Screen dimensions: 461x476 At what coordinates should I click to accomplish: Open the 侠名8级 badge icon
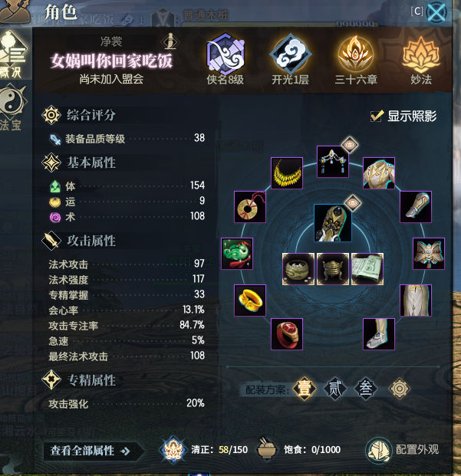(x=226, y=54)
